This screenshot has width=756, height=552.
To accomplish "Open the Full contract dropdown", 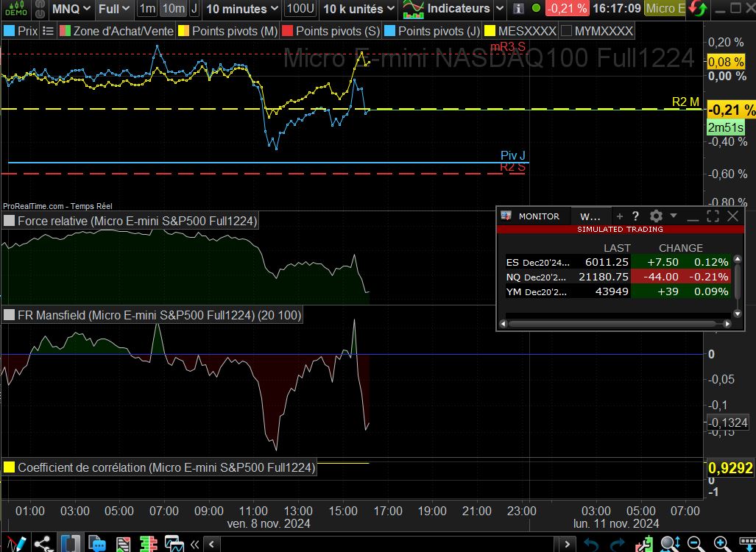I will (x=114, y=9).
